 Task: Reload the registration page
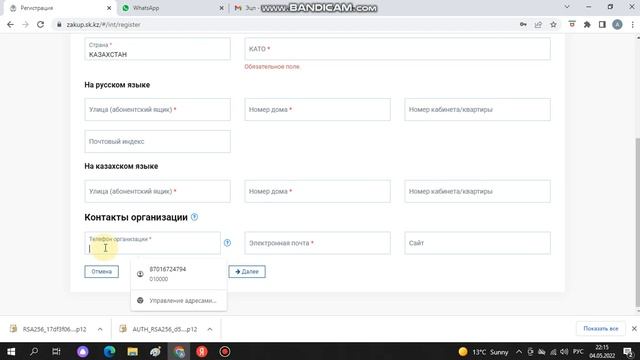point(40,24)
